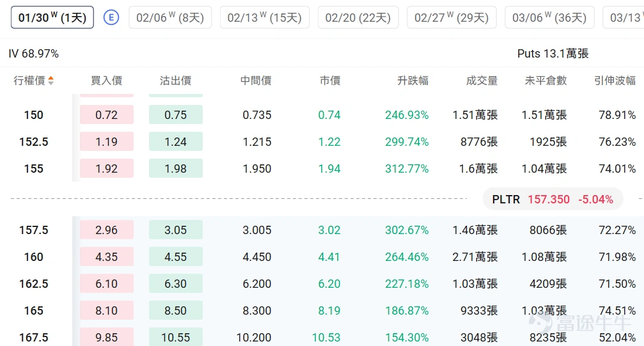This screenshot has height=346, width=644.
Task: Click the mid price 4.450
Action: 256,257
